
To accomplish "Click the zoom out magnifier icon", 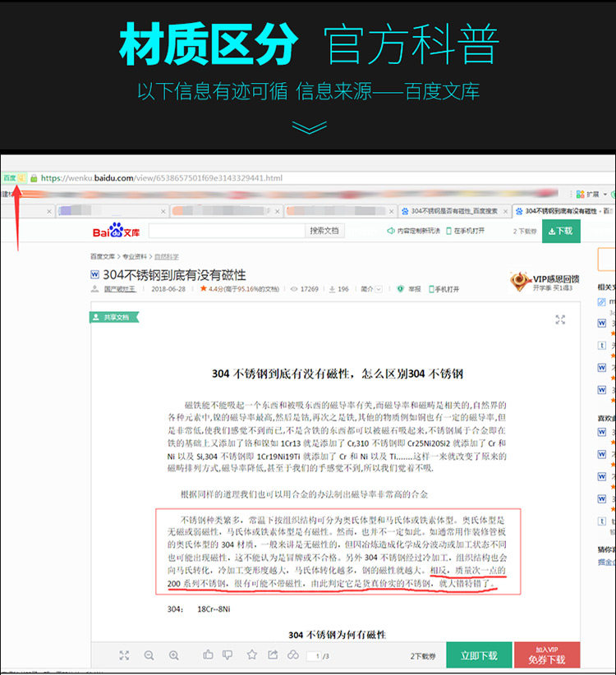I will 149,655.
